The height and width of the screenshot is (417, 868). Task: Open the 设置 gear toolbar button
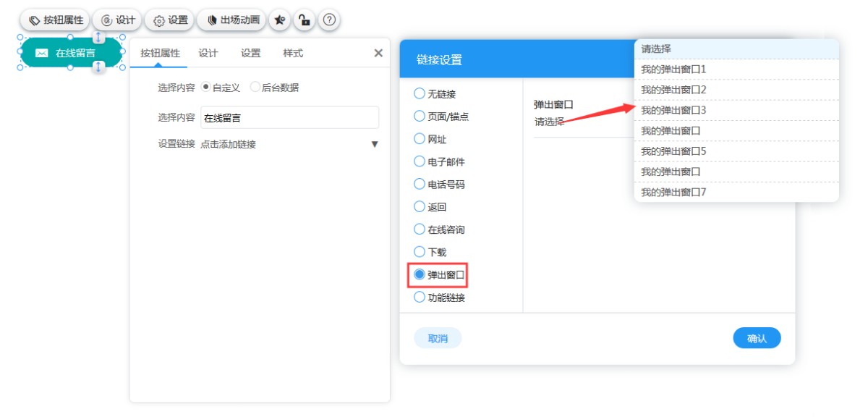click(x=170, y=20)
